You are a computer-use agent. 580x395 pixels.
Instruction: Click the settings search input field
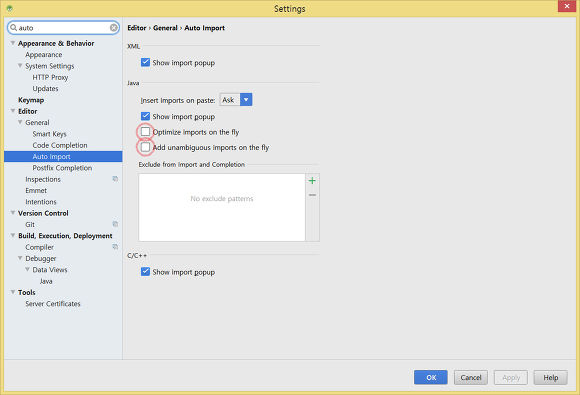63,28
